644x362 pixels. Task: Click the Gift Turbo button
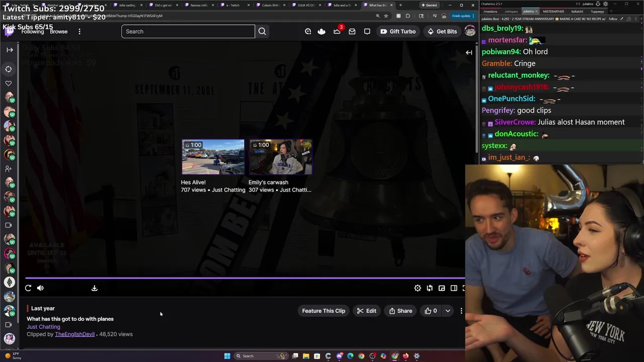click(x=398, y=31)
